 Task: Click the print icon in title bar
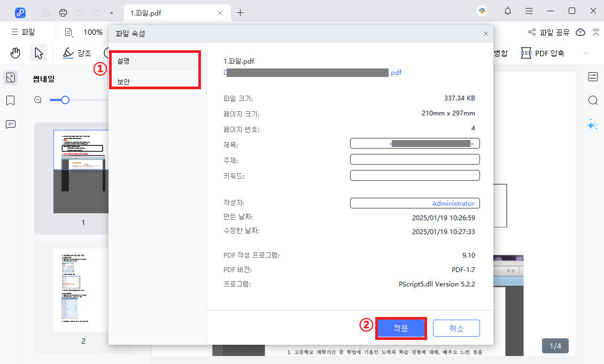coord(63,13)
